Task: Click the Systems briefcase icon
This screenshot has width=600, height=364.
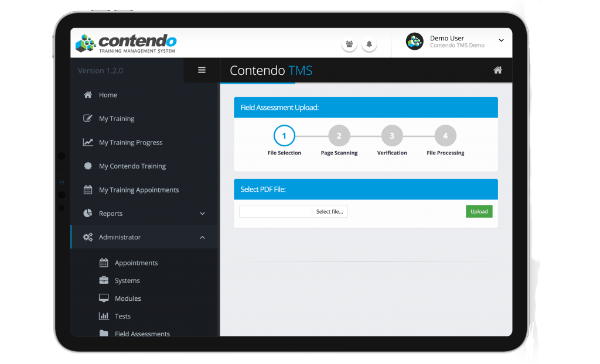Action: (x=104, y=280)
